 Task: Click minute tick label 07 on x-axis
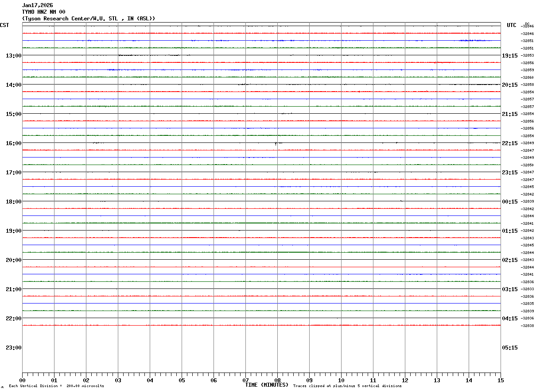(x=245, y=380)
